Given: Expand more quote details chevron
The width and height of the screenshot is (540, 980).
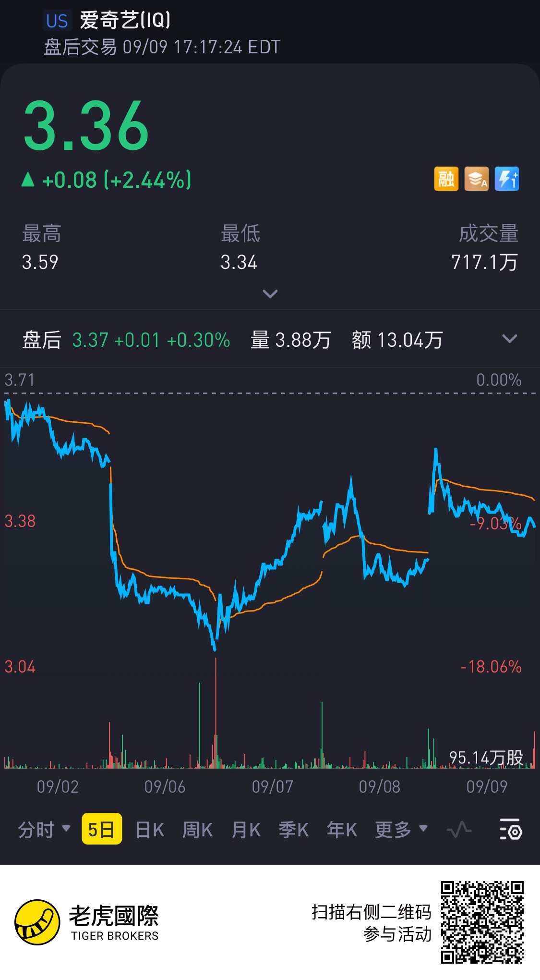Looking at the screenshot, I should (x=270, y=294).
